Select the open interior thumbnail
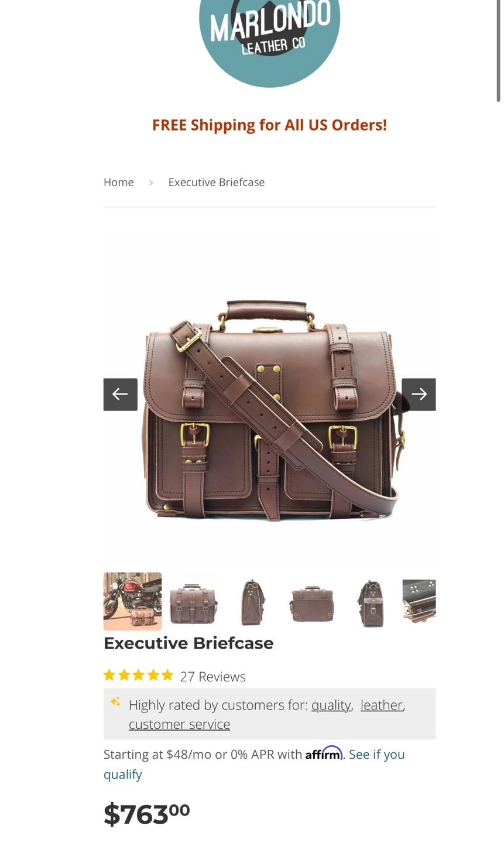 click(x=419, y=601)
